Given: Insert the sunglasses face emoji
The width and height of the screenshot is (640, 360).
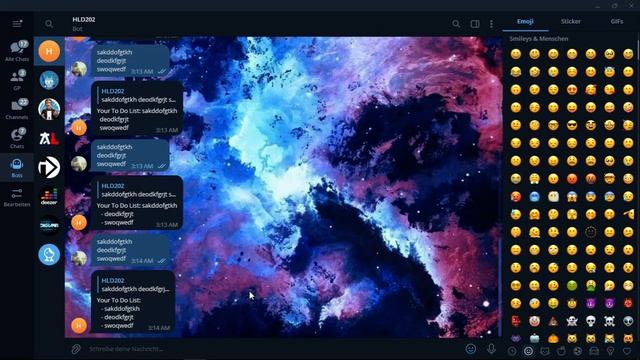Looking at the screenshot, I should [572, 125].
